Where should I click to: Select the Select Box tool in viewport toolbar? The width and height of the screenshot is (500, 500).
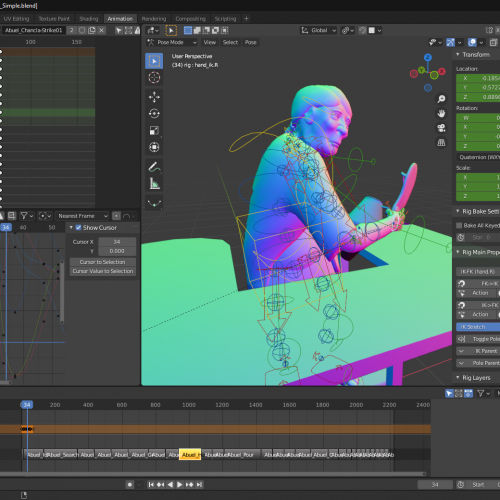154,61
